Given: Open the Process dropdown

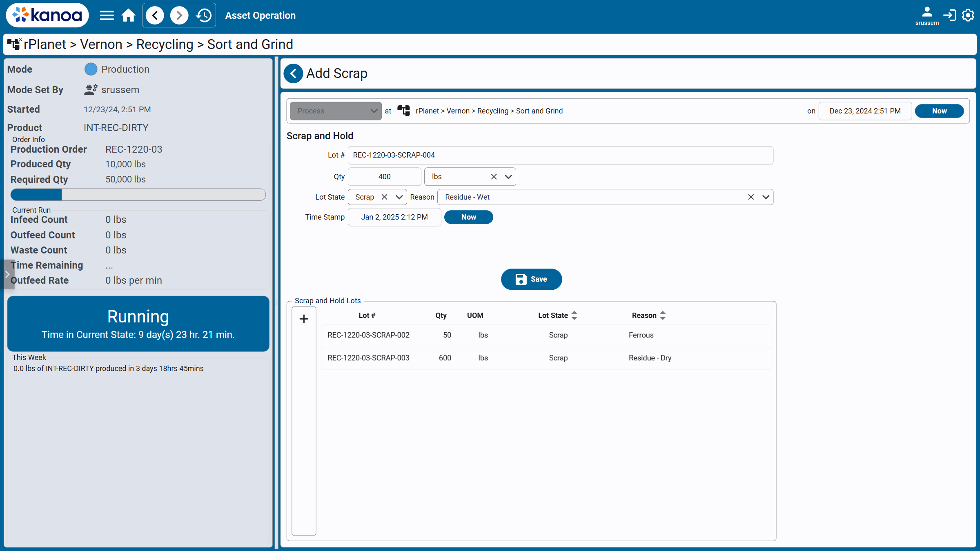Looking at the screenshot, I should click(336, 111).
